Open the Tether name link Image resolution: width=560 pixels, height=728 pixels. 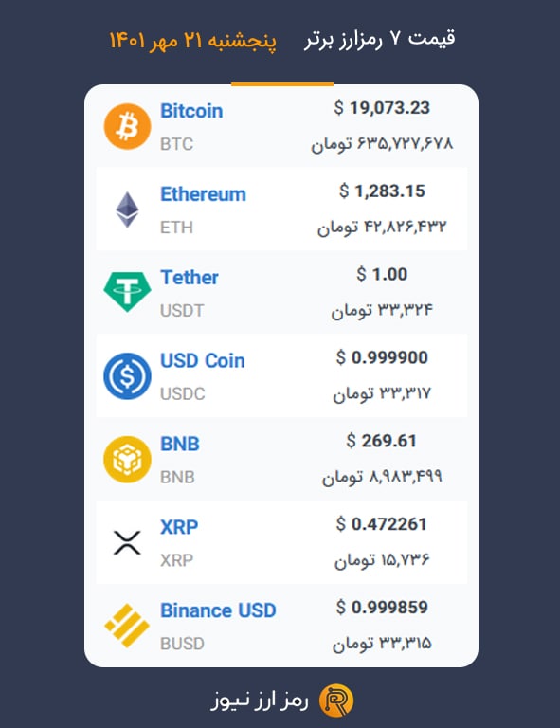190,277
